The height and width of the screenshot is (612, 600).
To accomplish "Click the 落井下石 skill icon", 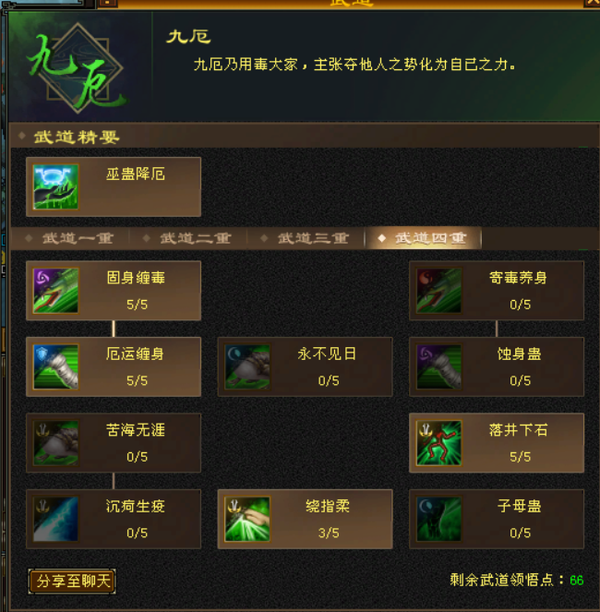I will pyautogui.click(x=439, y=443).
